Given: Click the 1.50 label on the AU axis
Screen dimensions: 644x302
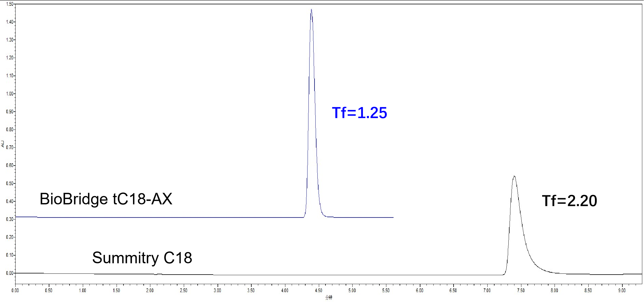Looking at the screenshot, I should tap(10, 4).
